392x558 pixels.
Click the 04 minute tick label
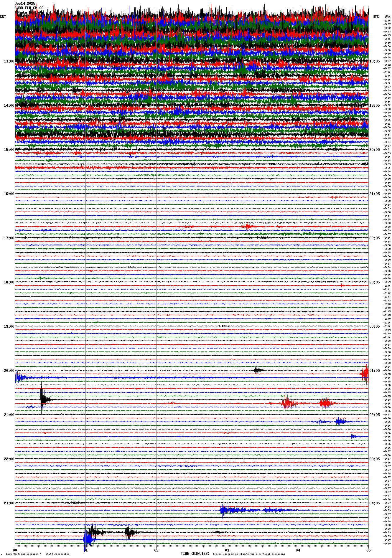pyautogui.click(x=298, y=550)
